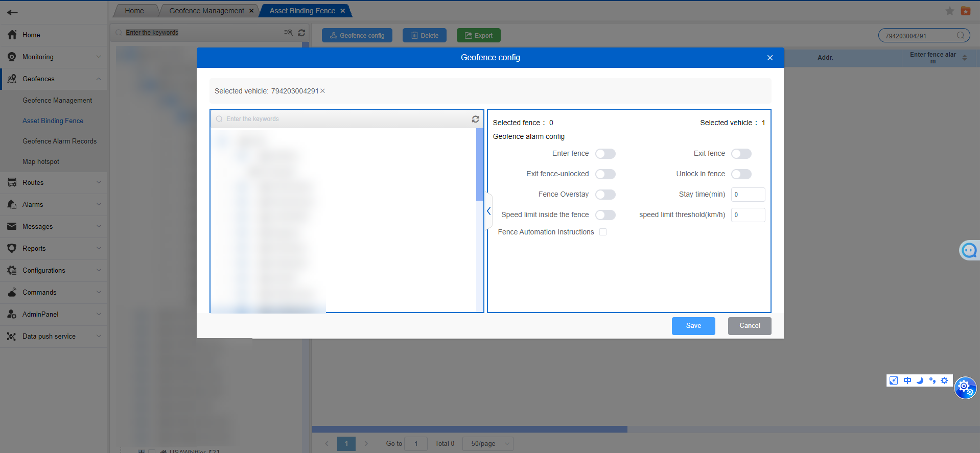Click the favorite star icon
Screen dimensions: 980x453
[949, 11]
